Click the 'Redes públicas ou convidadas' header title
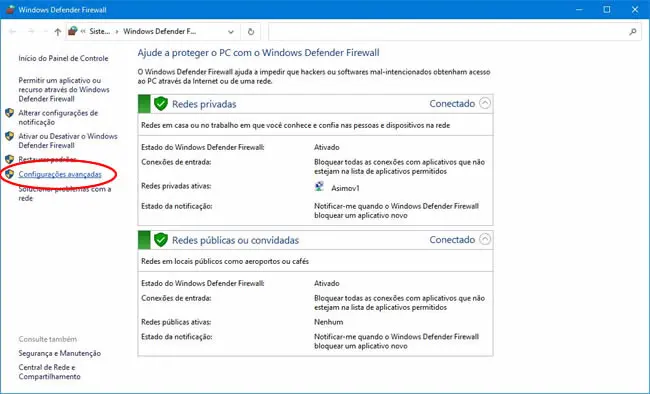 235,240
